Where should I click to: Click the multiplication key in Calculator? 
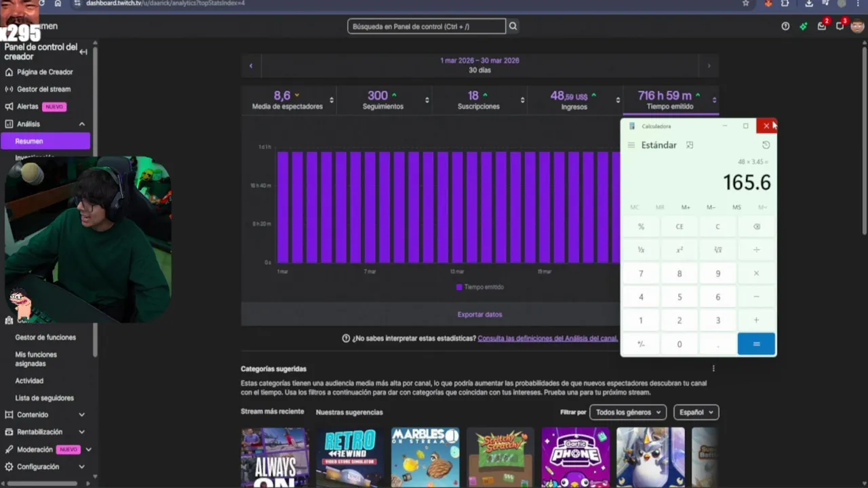(757, 274)
